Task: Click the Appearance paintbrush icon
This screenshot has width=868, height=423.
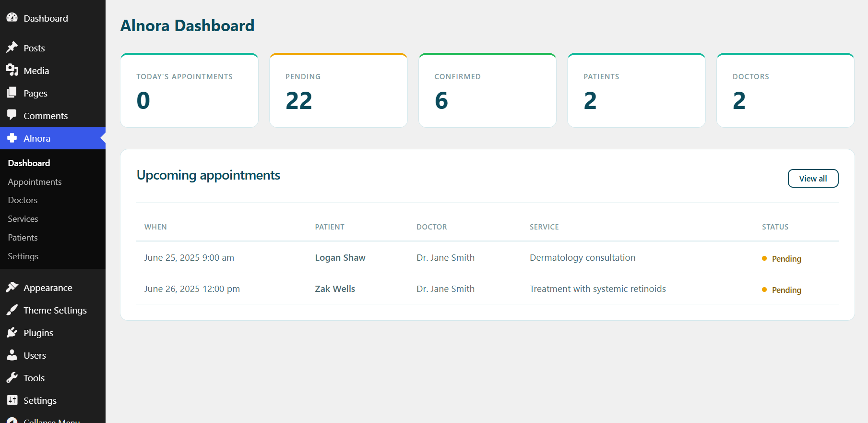Action: tap(12, 287)
